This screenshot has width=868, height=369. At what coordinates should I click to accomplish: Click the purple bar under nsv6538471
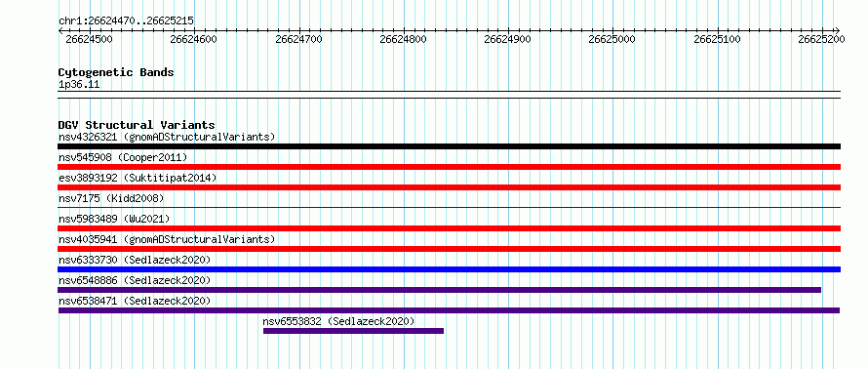[449, 310]
